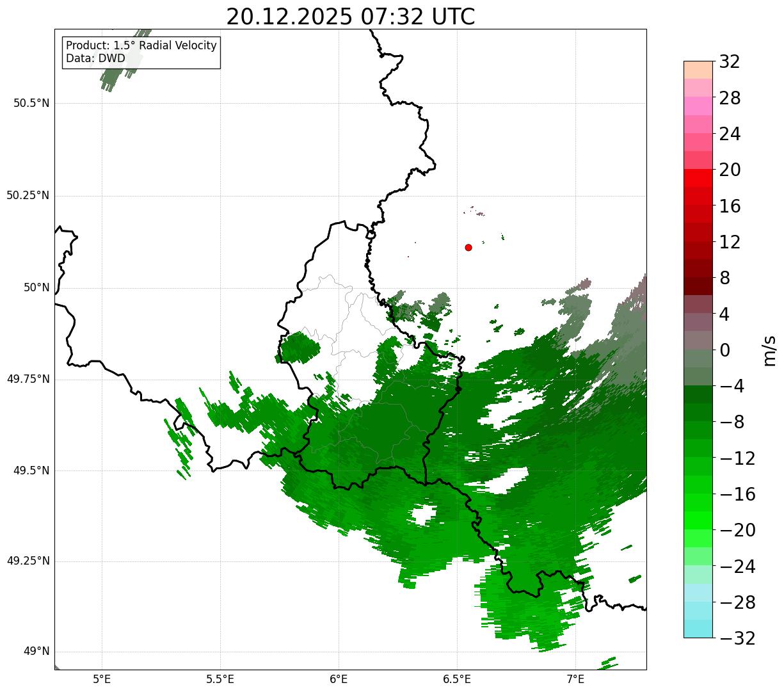Viewport: 784px width, 692px height.
Task: Click the colorbar tick label −28
Action: [x=737, y=602]
